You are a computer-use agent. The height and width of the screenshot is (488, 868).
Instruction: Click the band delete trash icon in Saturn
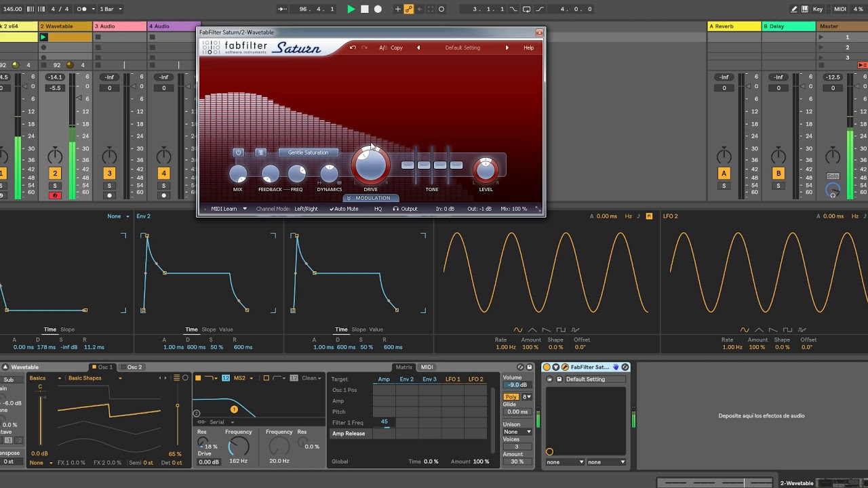pos(260,152)
